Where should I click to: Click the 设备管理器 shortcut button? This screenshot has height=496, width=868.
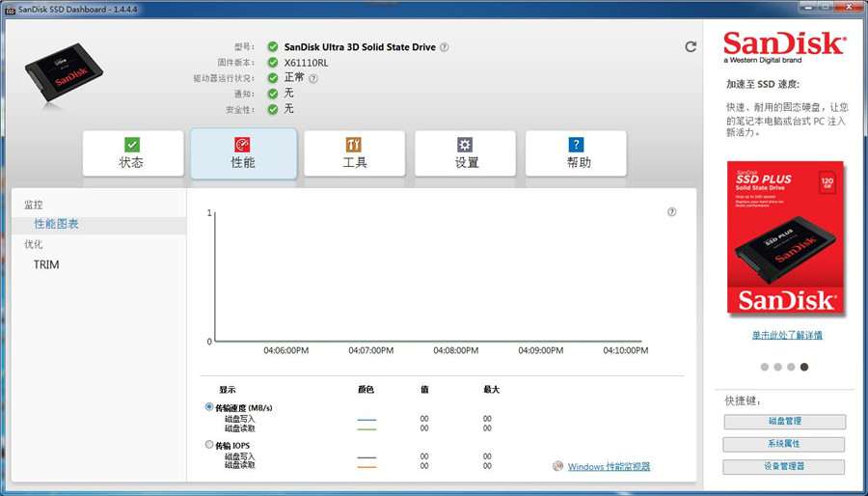point(784,467)
